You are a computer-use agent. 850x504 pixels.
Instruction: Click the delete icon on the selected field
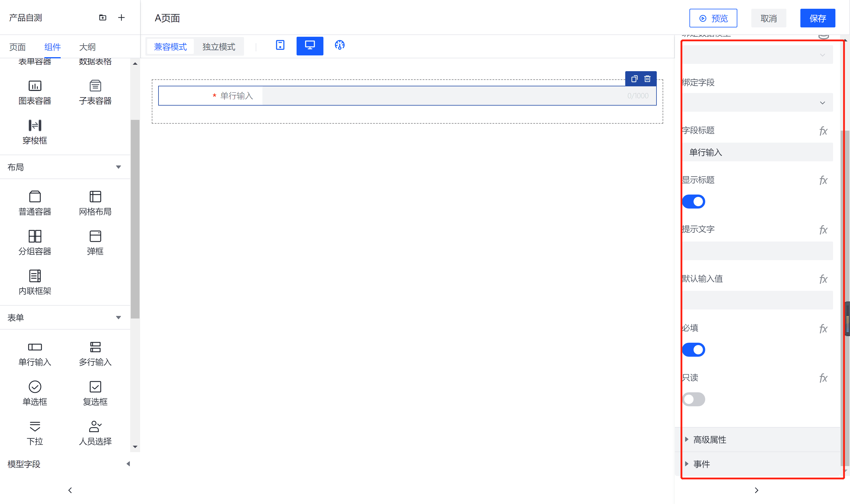pos(647,79)
